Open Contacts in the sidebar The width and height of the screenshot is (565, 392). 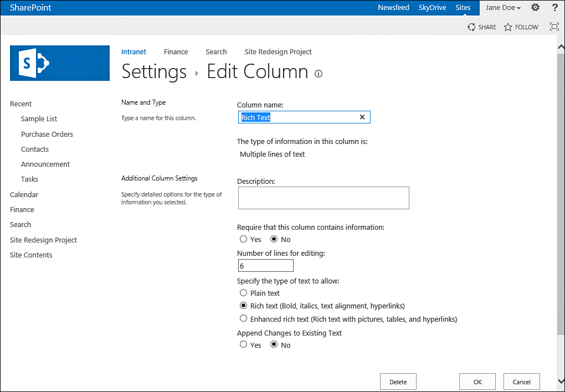coord(34,149)
